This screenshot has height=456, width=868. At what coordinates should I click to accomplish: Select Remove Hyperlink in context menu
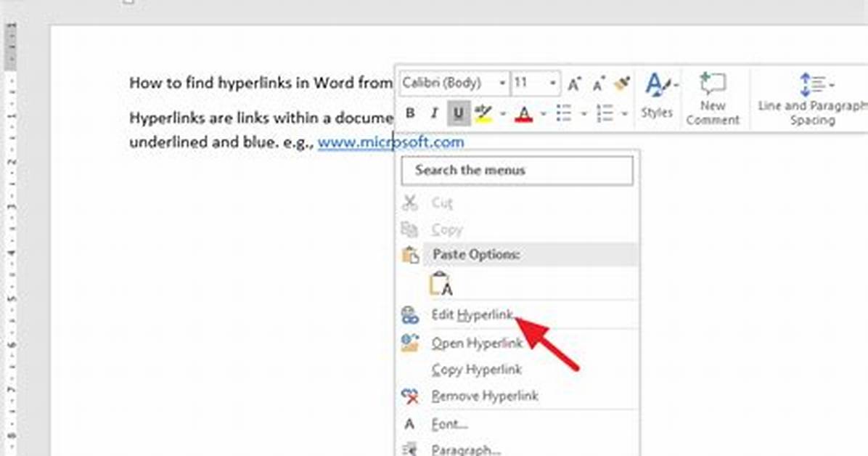click(517, 396)
